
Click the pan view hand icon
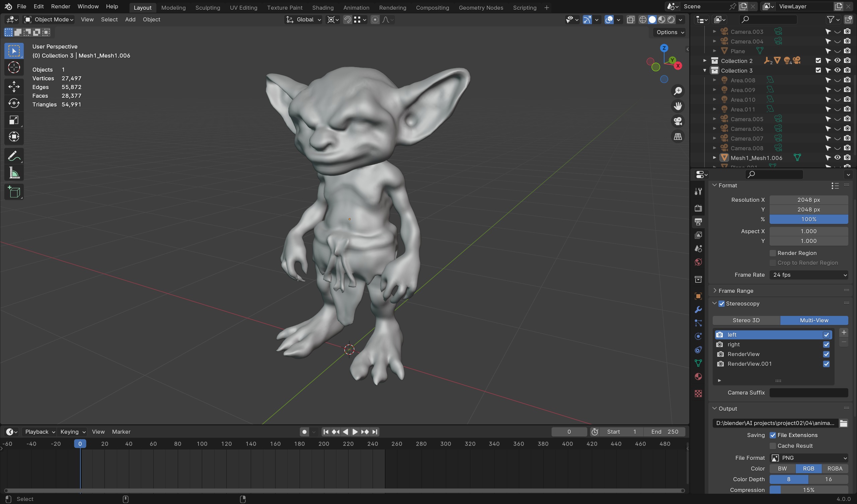tap(678, 106)
